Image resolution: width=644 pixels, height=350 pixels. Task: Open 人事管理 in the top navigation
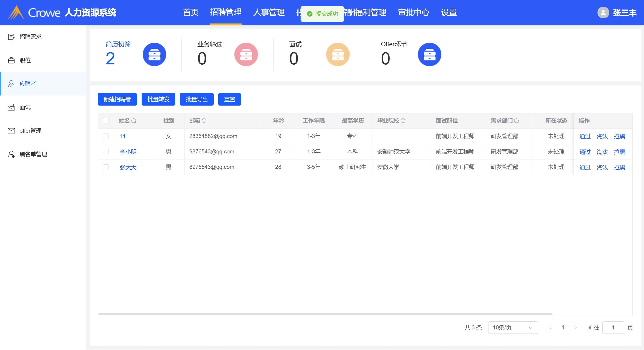tap(269, 13)
